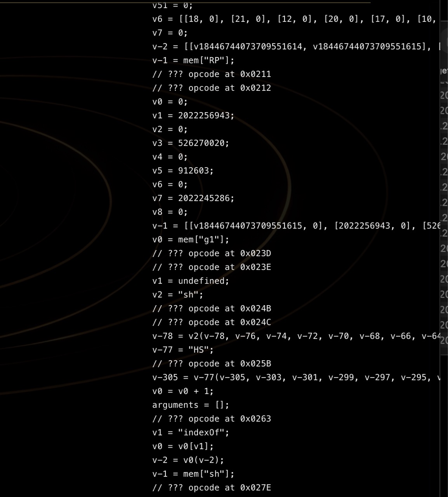The image size is (448, 497).
Task: Click the line 'v7 = 2022245286;'
Action: [x=193, y=198]
